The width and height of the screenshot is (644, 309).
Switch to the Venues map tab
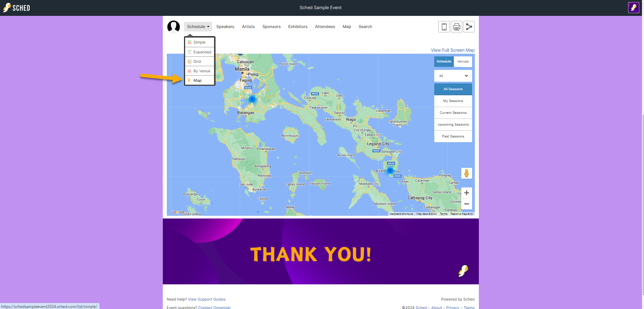coord(463,61)
